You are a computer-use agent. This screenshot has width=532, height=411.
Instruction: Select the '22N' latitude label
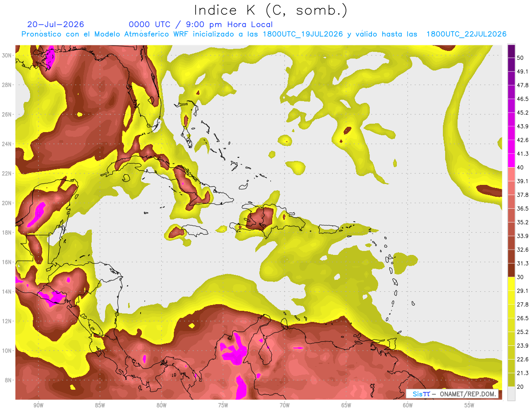pyautogui.click(x=7, y=173)
